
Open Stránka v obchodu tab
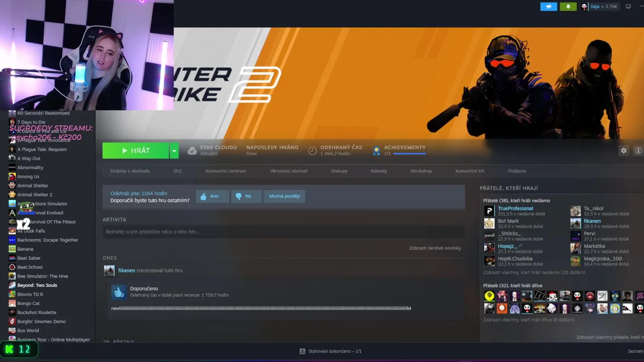coord(130,171)
